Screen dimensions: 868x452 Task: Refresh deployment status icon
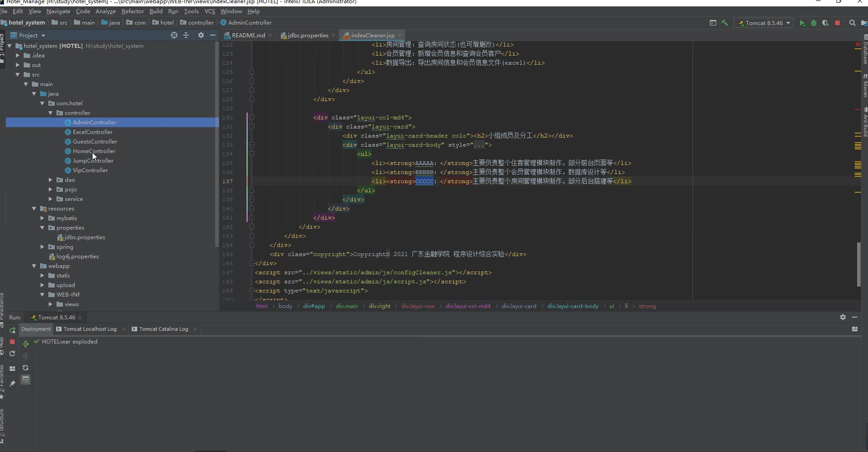(26, 368)
